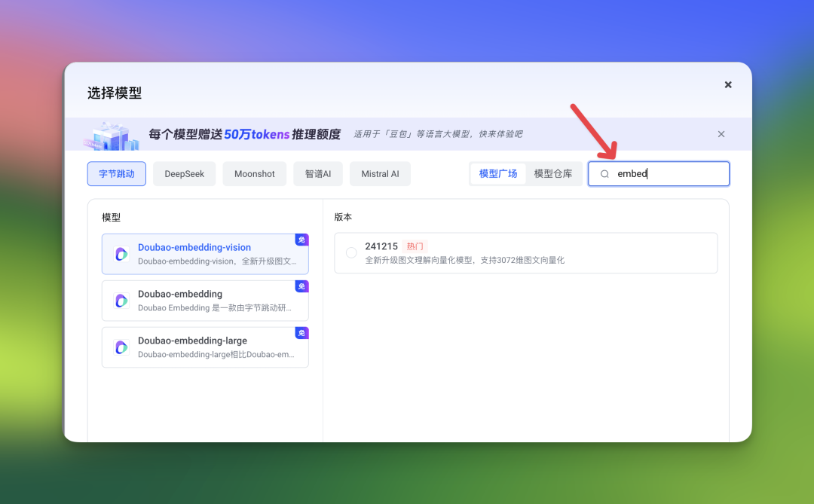Click the 适用于「豆包」等语言大模型 banner subtitle
814x504 pixels.
[x=438, y=134]
